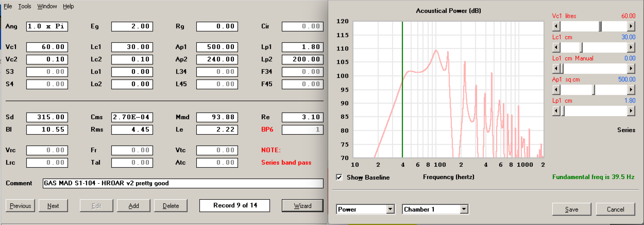Click the Vc1 value field showing 60.00
Screen dimensions: 644x225
(47, 47)
